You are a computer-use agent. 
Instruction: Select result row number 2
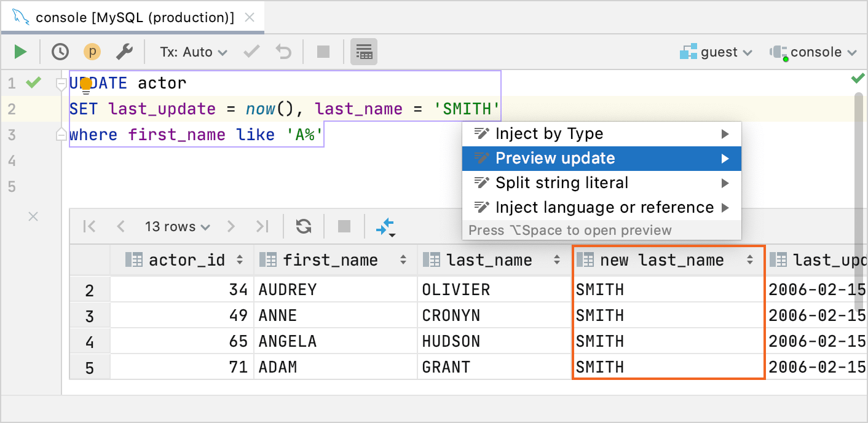coord(90,290)
